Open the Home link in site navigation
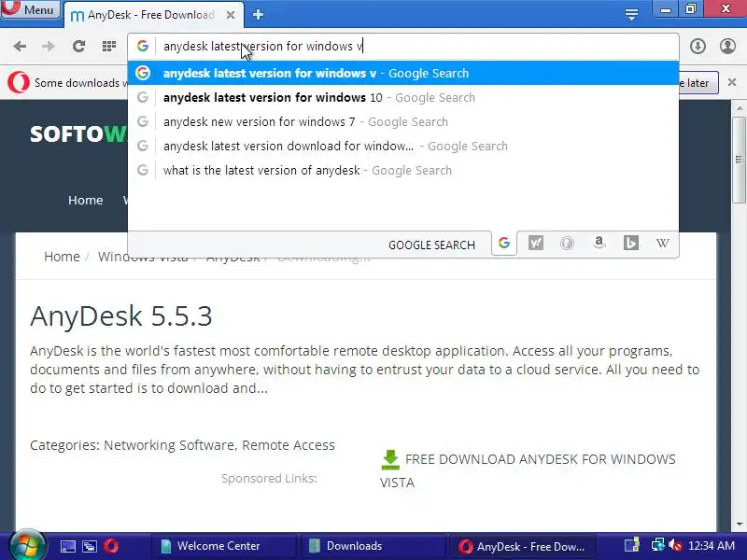The image size is (747, 560). (x=85, y=200)
